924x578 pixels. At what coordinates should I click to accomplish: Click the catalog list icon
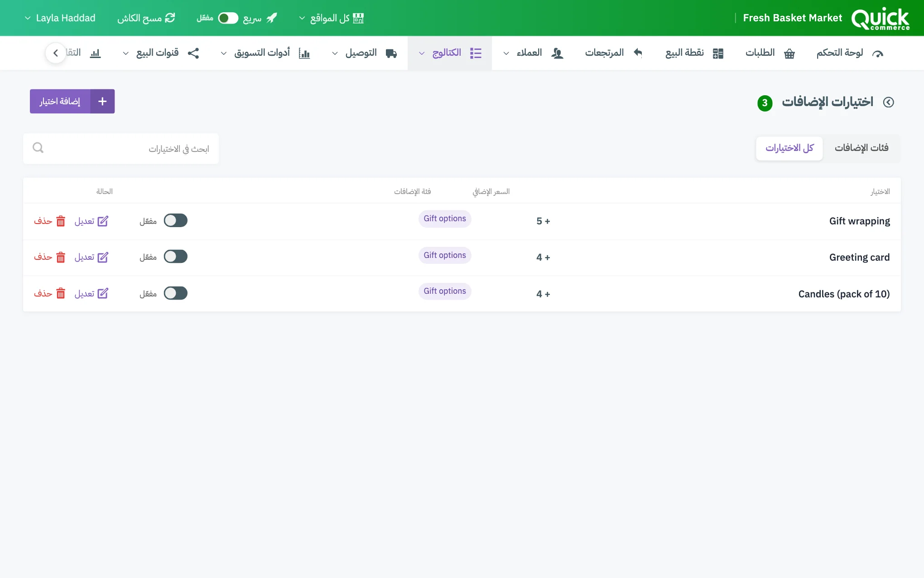pos(476,53)
